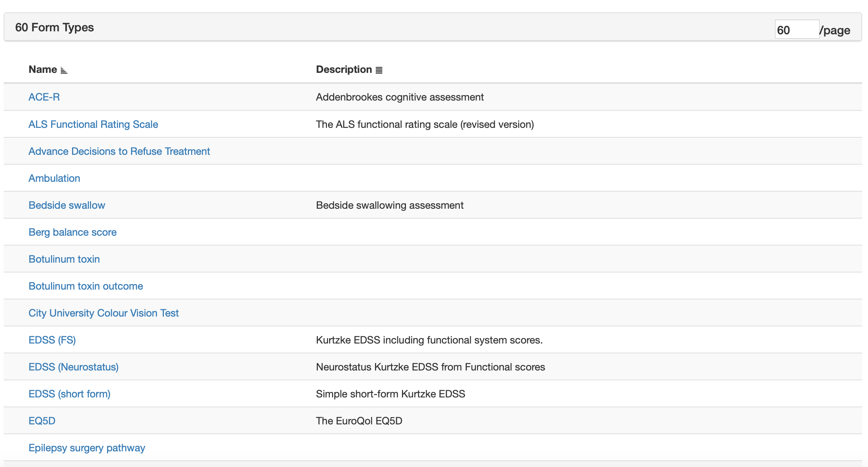Select Advance Decisions to Refuse Treatment
This screenshot has width=868, height=467.
pyautogui.click(x=119, y=151)
